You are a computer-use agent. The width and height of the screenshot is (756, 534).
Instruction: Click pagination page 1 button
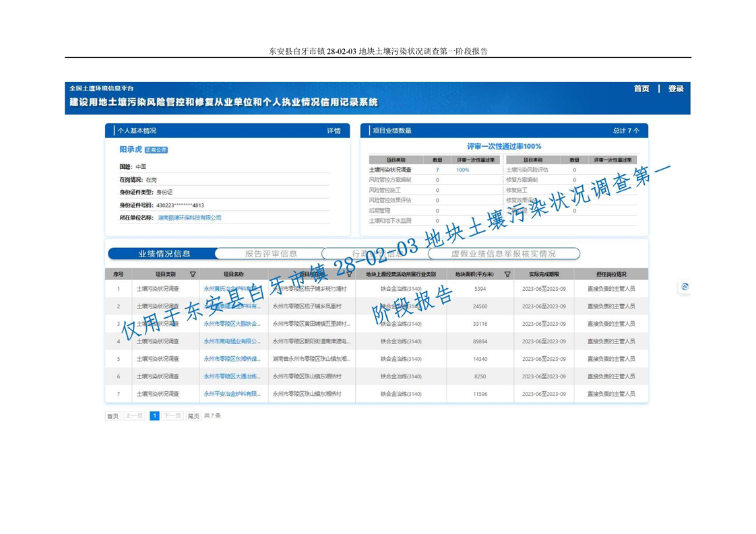click(154, 416)
